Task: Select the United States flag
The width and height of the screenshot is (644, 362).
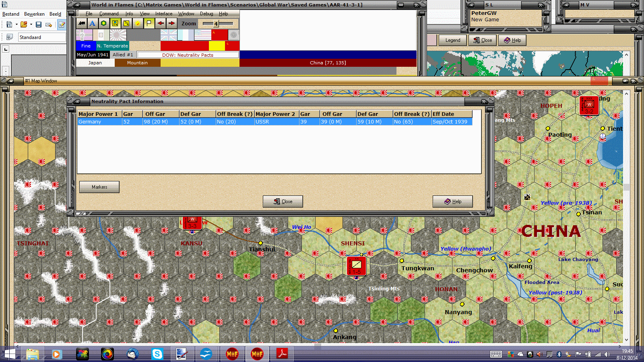Action: 202,35
